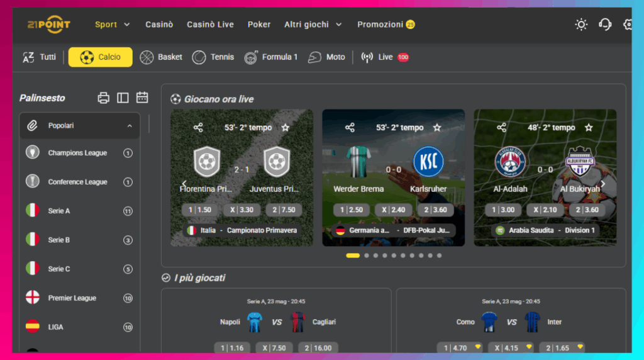The height and width of the screenshot is (360, 644).
Task: Select the first carousel page indicator
Action: [353, 256]
